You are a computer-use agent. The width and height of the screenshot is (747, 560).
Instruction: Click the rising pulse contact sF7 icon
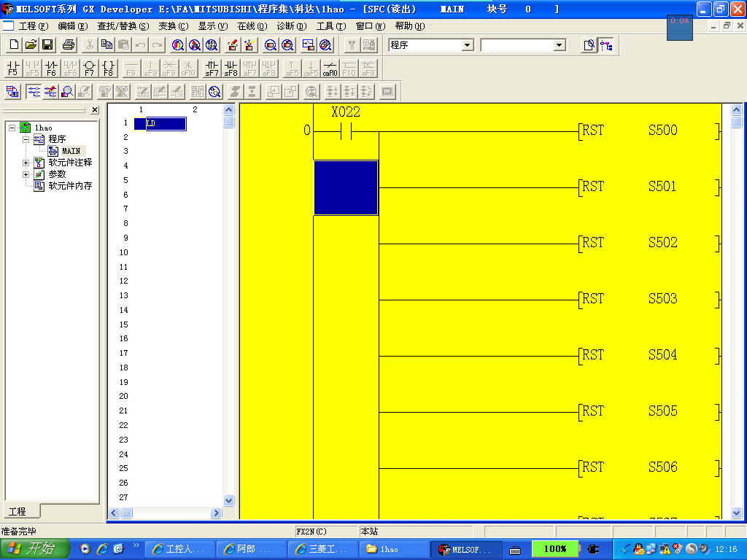212,69
